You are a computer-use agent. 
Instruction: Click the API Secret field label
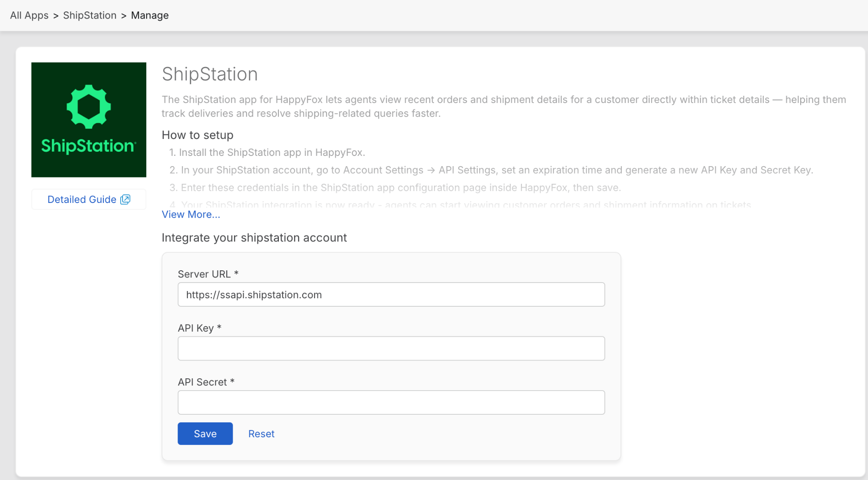203,382
